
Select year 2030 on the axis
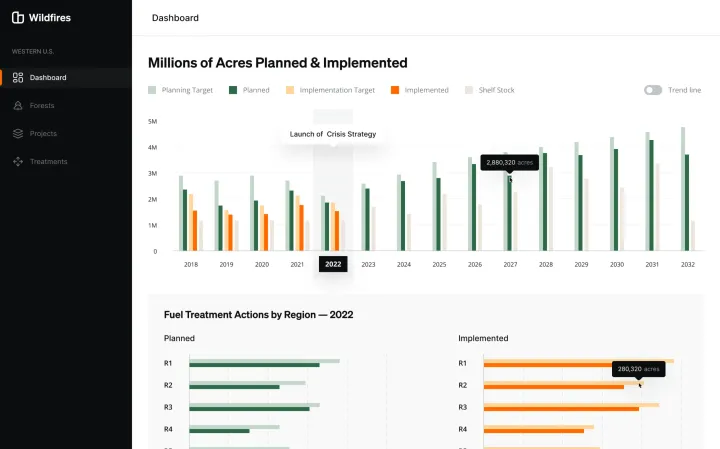617,264
